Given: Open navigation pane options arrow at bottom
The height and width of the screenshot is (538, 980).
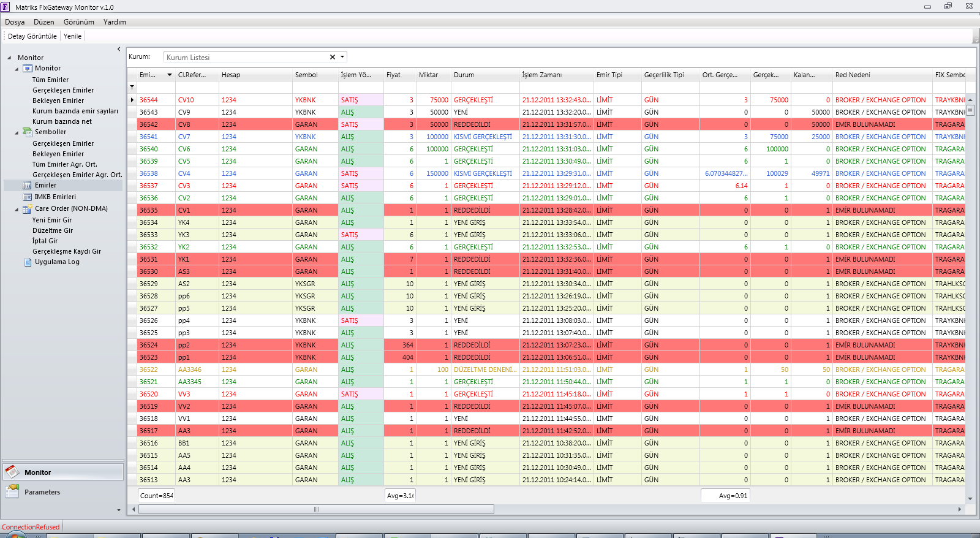Looking at the screenshot, I should (119, 510).
